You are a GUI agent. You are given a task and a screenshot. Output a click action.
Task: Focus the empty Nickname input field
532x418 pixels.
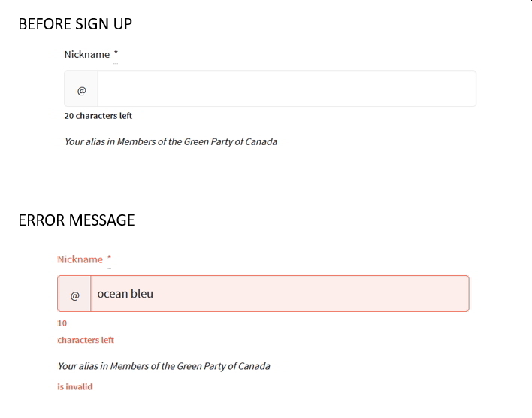[286, 89]
